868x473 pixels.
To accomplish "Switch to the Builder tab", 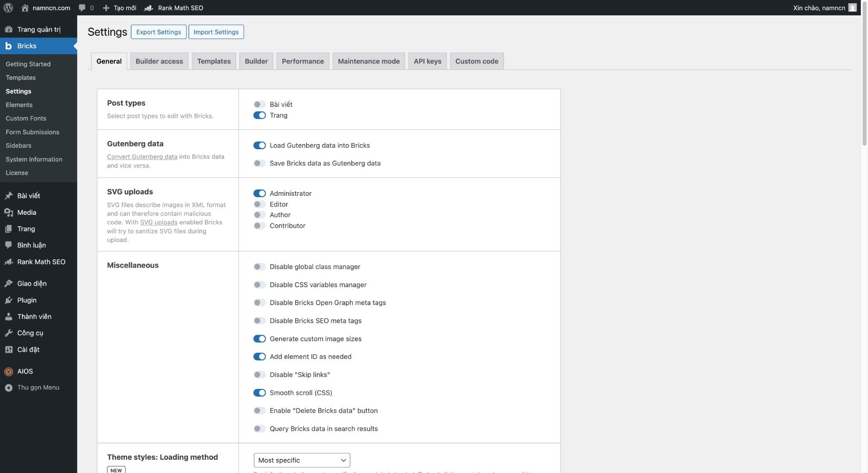I will tap(256, 61).
